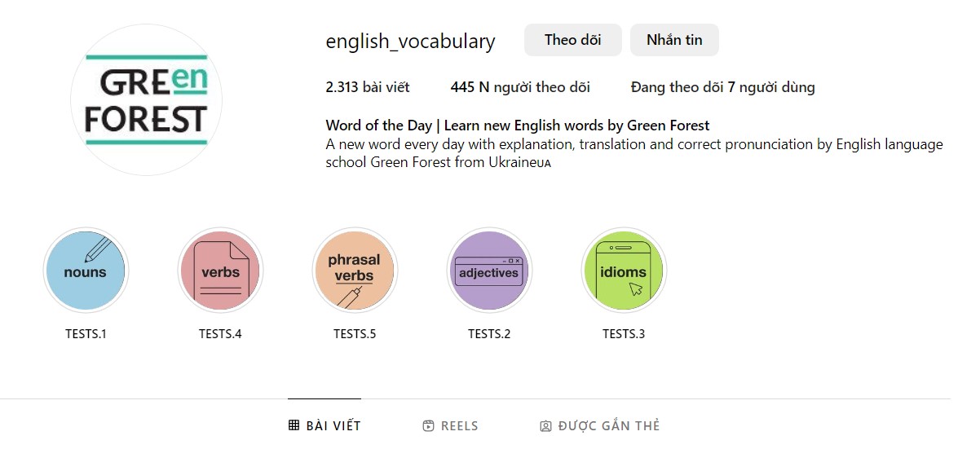
Task: Switch to the Reels tab
Action: coord(459,425)
